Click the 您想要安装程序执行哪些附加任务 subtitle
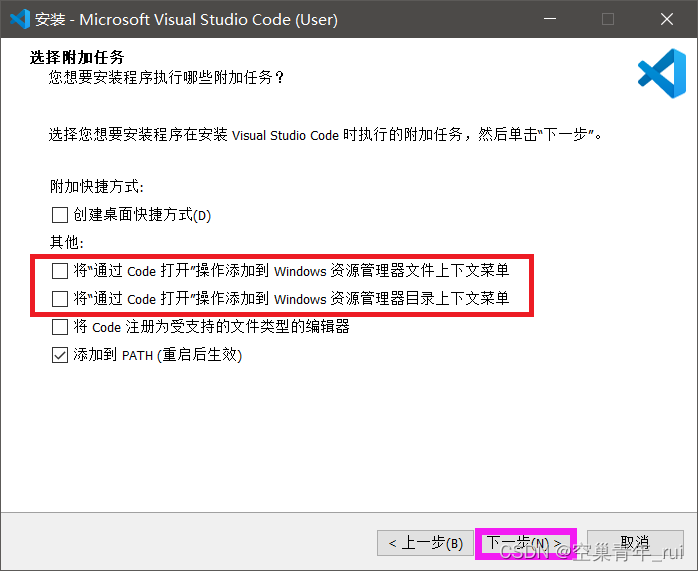698x571 pixels. 166,77
